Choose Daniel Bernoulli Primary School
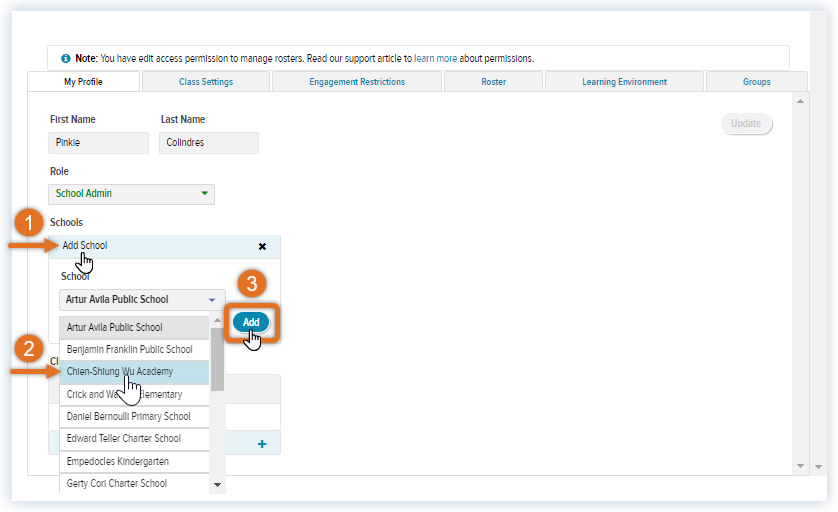The width and height of the screenshot is (838, 512). [134, 416]
